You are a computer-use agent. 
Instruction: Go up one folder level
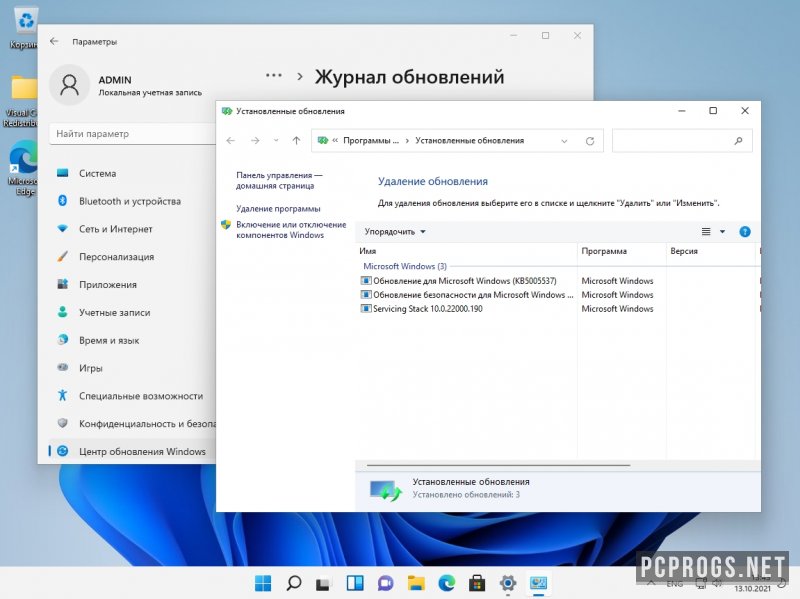(296, 141)
